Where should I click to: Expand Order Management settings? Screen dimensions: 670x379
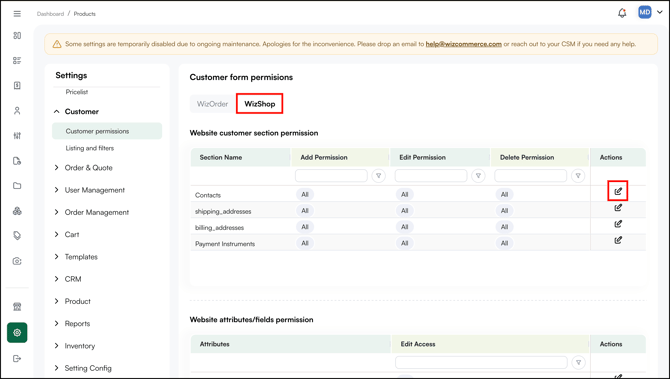pyautogui.click(x=56, y=212)
